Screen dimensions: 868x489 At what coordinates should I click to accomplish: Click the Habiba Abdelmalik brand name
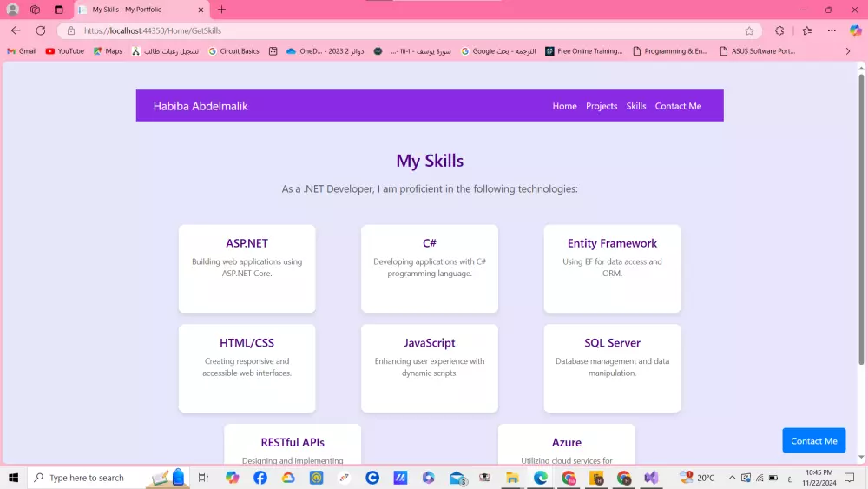(201, 106)
